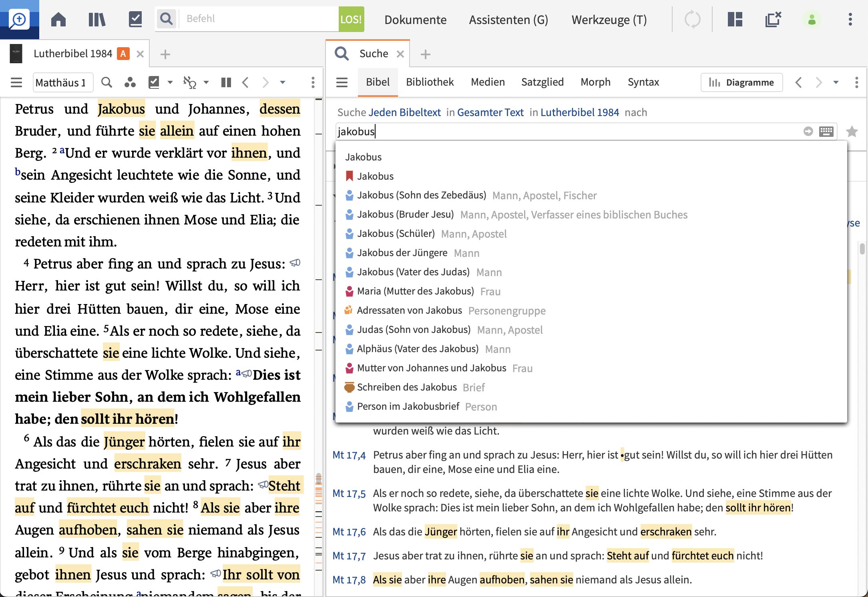Click the magnifier icon beside Befehl field

click(166, 19)
